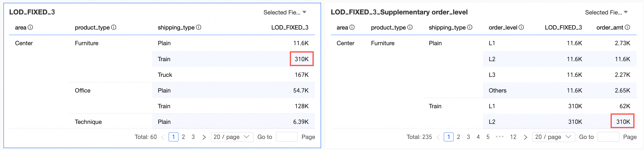Click info icon next to left area column
This screenshot has width=644, height=150.
click(x=30, y=27)
